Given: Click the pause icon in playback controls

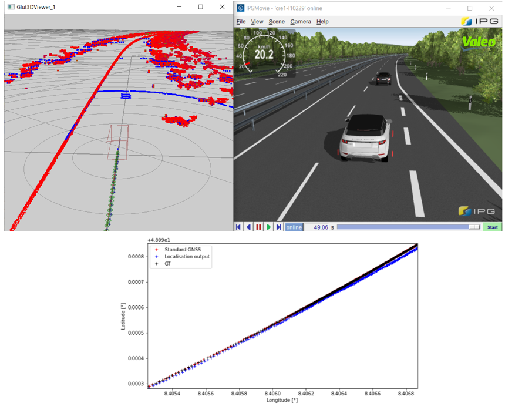Looking at the screenshot, I should 258,227.
